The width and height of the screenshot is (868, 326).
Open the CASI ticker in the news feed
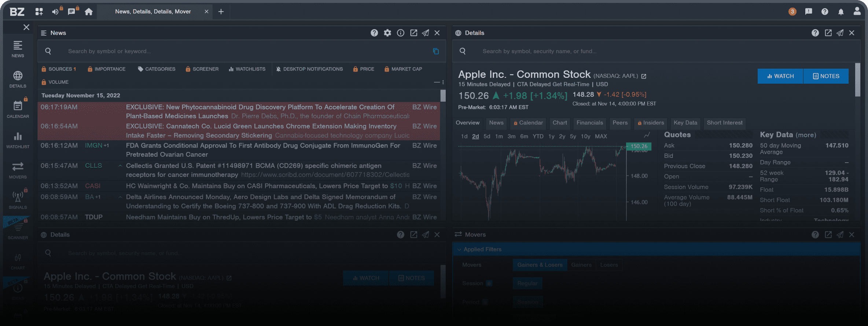point(93,186)
